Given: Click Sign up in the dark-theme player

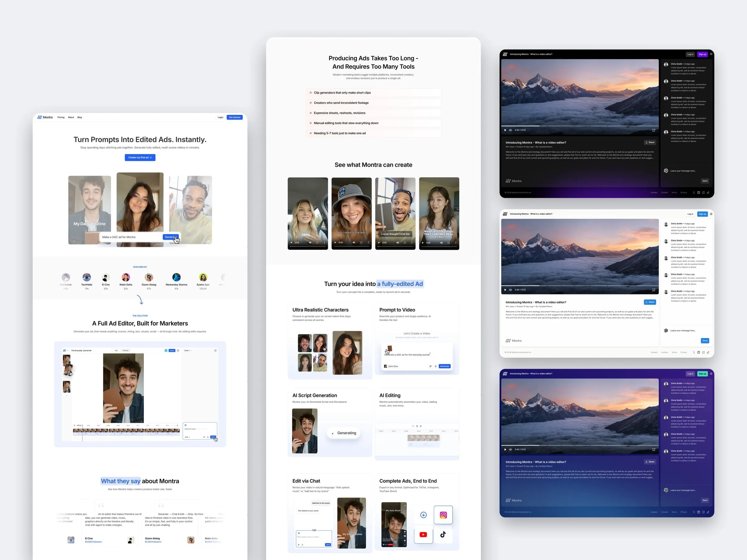Looking at the screenshot, I should tap(702, 54).
